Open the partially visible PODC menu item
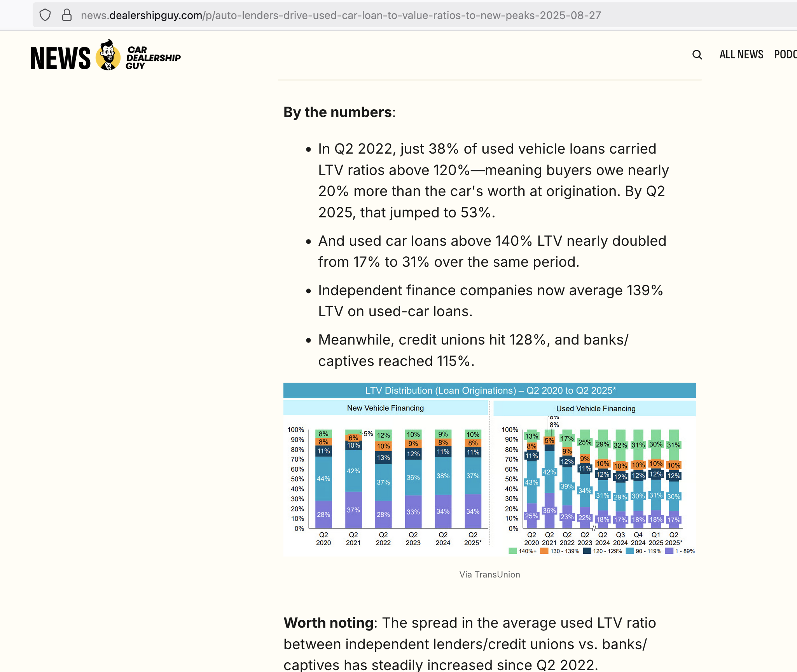This screenshot has height=672, width=797. pyautogui.click(x=785, y=54)
